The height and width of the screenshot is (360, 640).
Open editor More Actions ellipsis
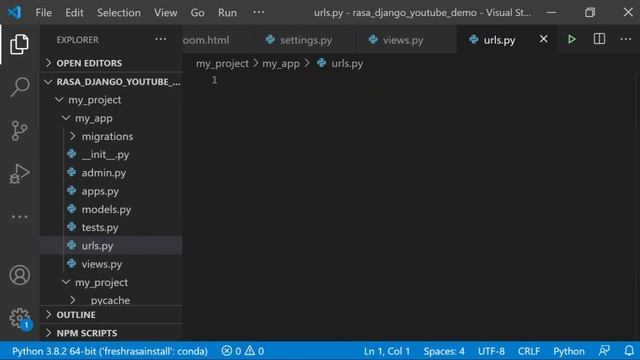(626, 39)
